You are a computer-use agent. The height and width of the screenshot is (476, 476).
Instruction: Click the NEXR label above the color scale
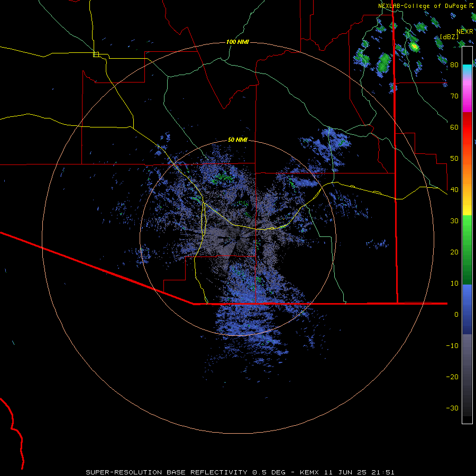tap(465, 32)
